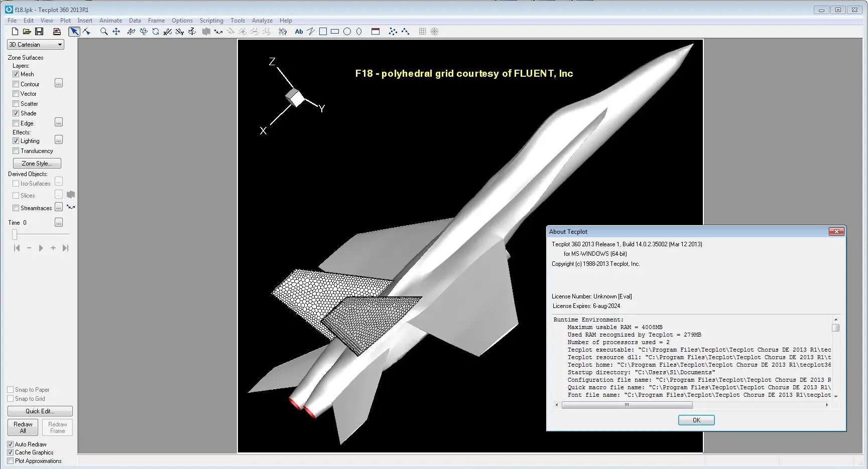Click OK in About Tecplot dialog
The height and width of the screenshot is (469, 868).
696,420
